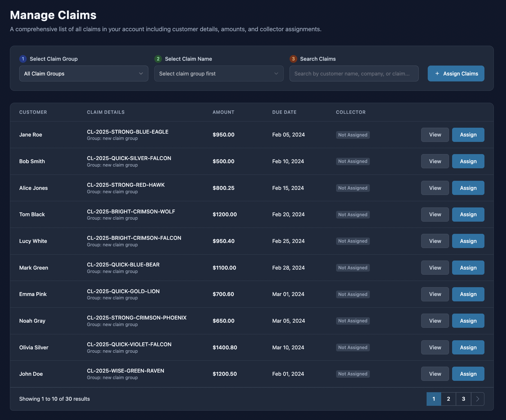This screenshot has height=420, width=506.
Task: Click the step 1 numbered badge
Action: click(x=23, y=59)
